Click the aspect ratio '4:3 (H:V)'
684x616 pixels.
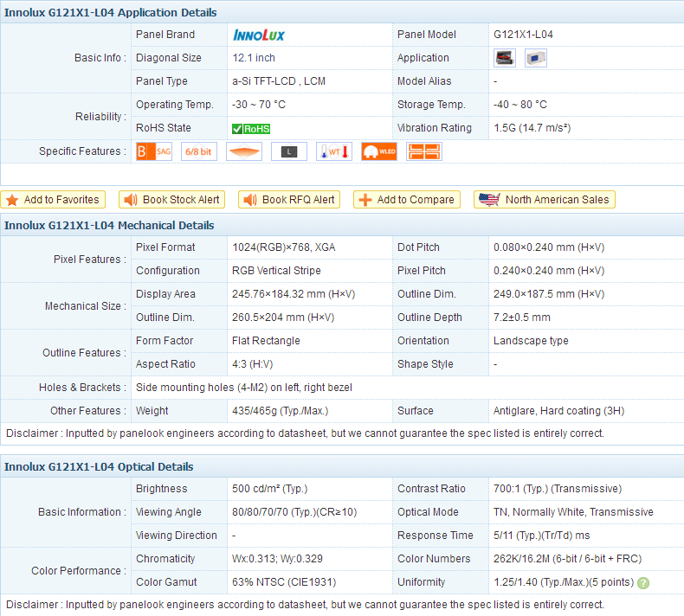[252, 364]
